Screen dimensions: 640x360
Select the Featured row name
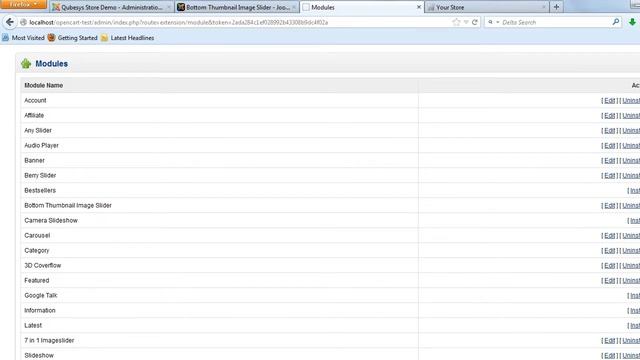[37, 280]
